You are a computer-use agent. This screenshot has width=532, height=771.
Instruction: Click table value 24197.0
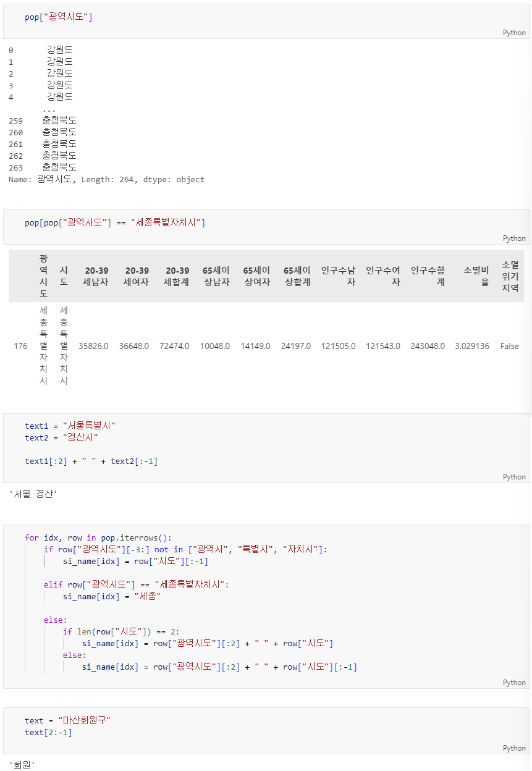tap(296, 346)
